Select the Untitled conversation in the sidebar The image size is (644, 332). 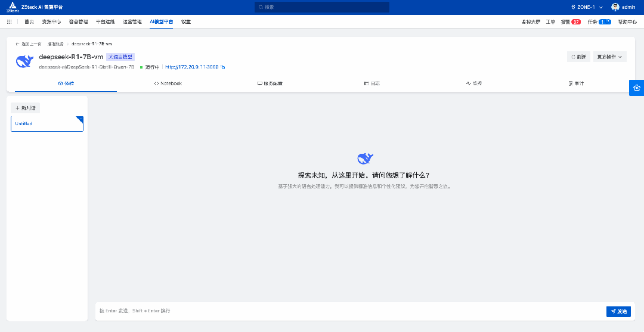click(x=47, y=123)
